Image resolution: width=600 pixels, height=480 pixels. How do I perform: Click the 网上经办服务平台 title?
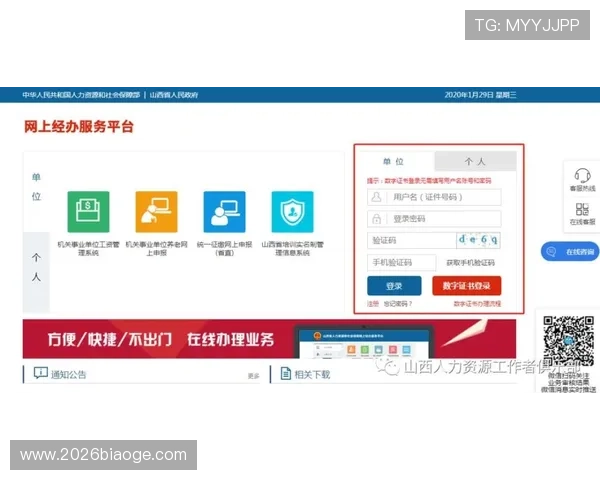(79, 126)
